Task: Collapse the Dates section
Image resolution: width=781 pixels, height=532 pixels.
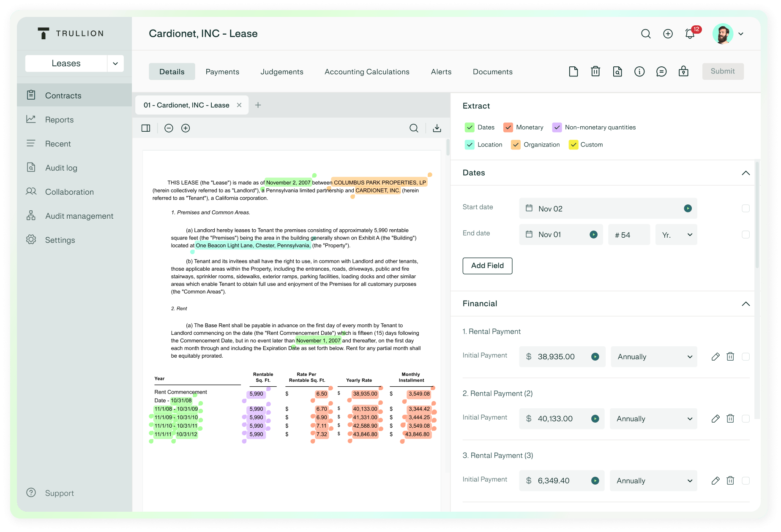Action: pyautogui.click(x=745, y=173)
